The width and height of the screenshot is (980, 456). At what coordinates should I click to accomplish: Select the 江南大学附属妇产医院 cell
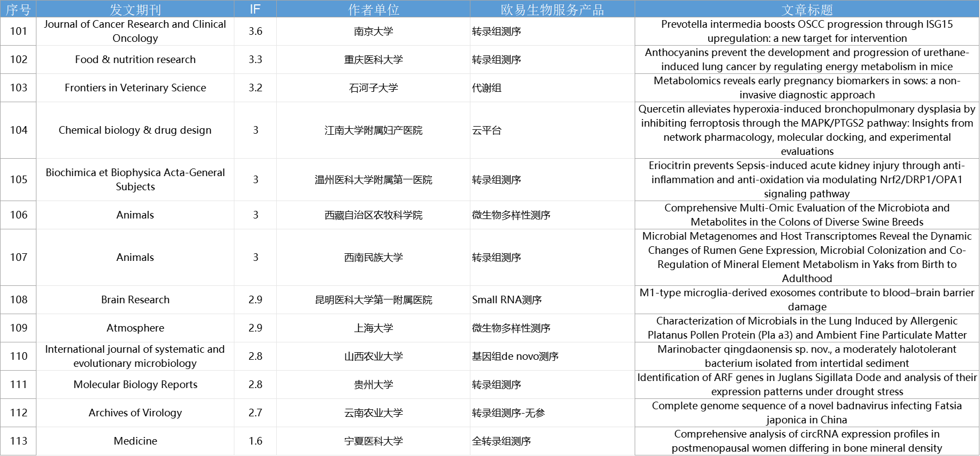(374, 130)
